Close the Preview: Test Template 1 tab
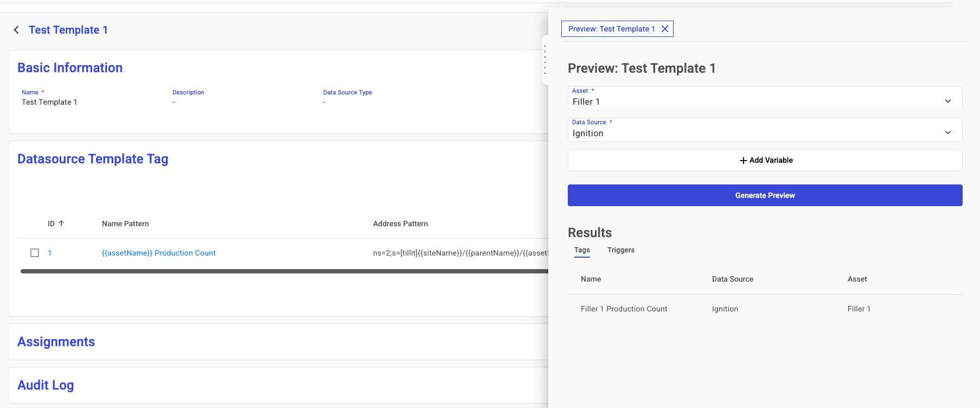Screen dimensions: 980x408 coord(665,29)
